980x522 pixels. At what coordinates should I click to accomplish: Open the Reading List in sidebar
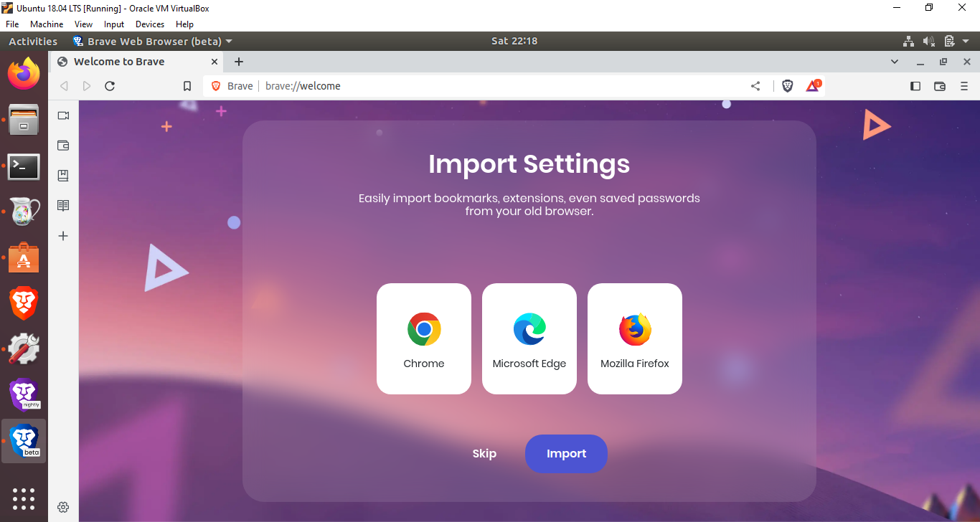tap(63, 206)
